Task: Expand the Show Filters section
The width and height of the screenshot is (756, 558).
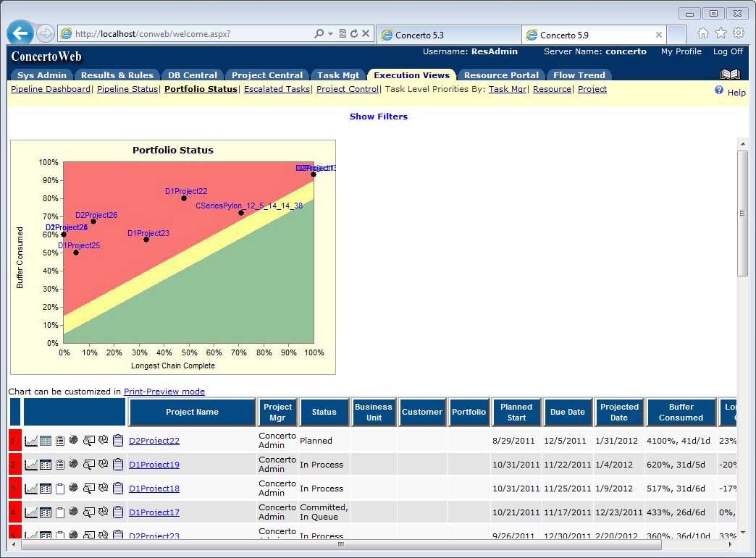Action: pyautogui.click(x=378, y=117)
